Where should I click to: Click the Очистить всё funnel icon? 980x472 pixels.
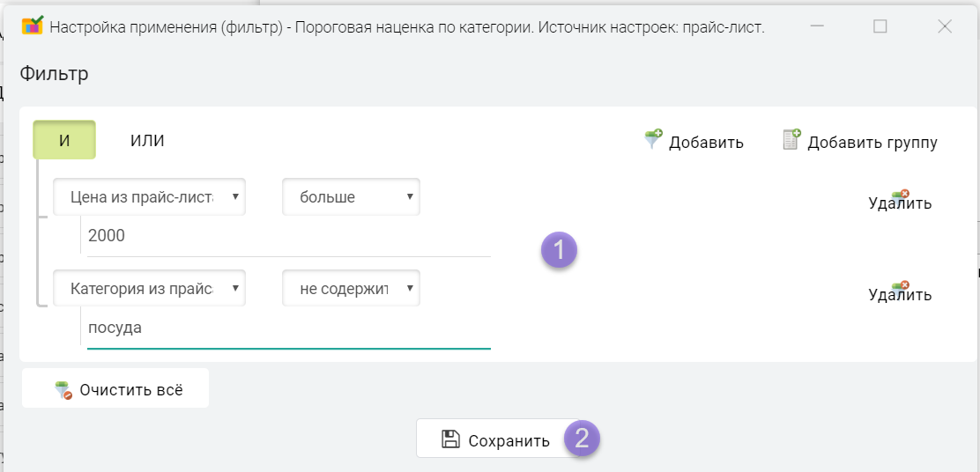(62, 390)
